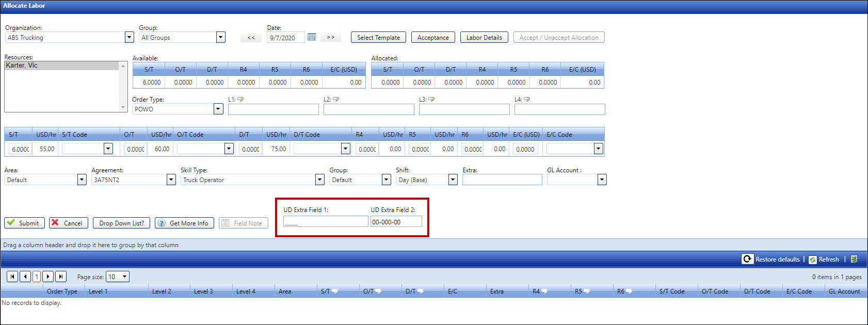Click the export to Excel icon
This screenshot has height=325, width=868.
[854, 259]
